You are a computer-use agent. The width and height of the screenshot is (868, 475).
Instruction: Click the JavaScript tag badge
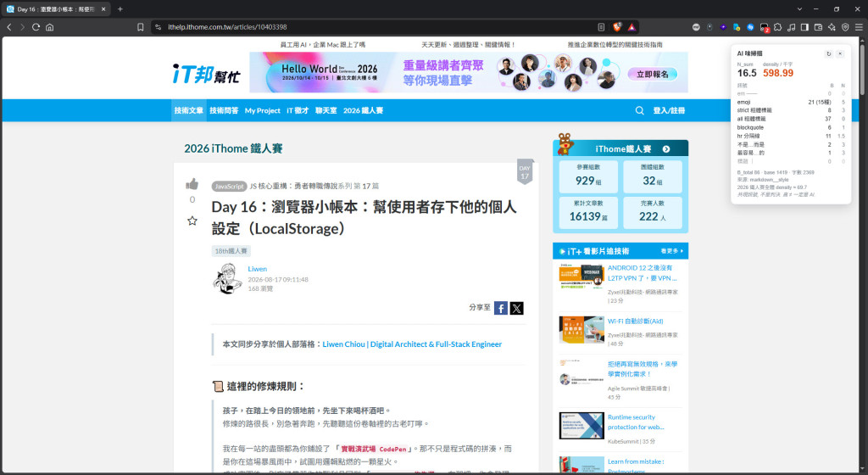tap(229, 186)
